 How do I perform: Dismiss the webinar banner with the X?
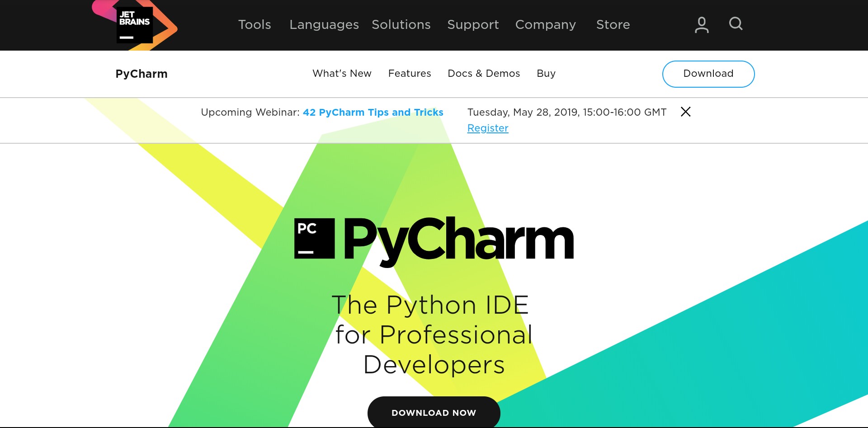tap(686, 112)
